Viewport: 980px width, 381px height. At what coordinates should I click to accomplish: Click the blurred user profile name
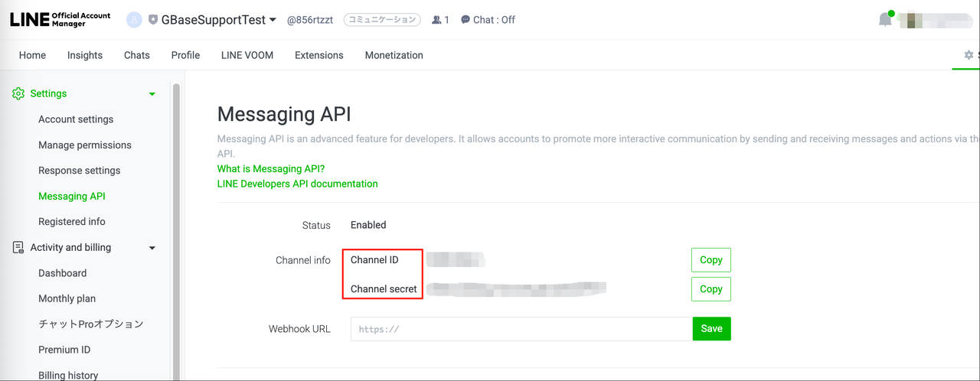(x=936, y=20)
